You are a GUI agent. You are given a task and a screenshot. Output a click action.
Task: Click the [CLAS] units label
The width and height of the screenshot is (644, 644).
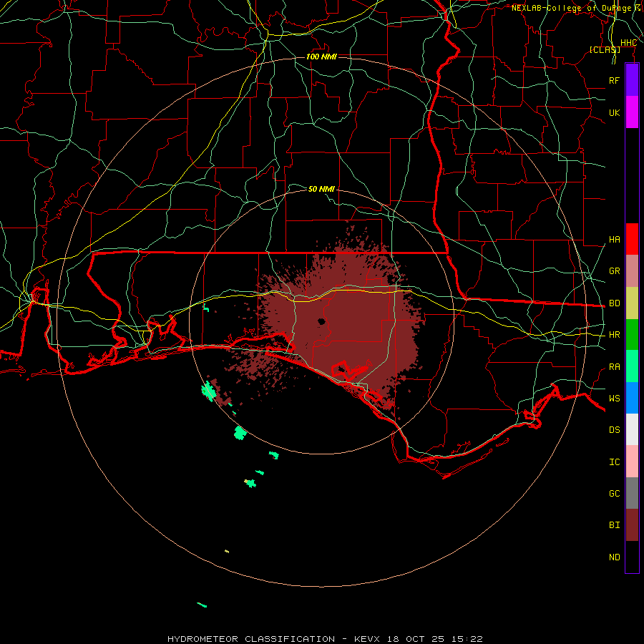click(605, 50)
